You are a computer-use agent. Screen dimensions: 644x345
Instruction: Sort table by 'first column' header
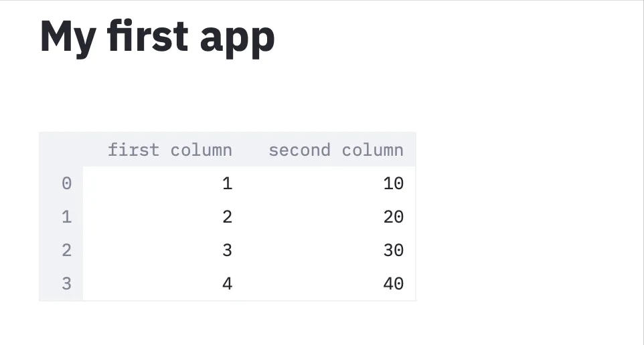tap(169, 150)
